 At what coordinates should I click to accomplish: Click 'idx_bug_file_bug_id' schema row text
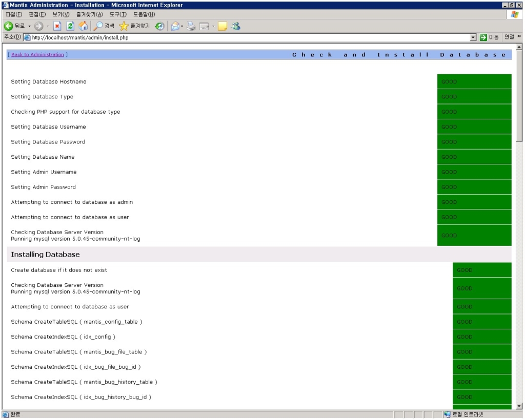(76, 367)
